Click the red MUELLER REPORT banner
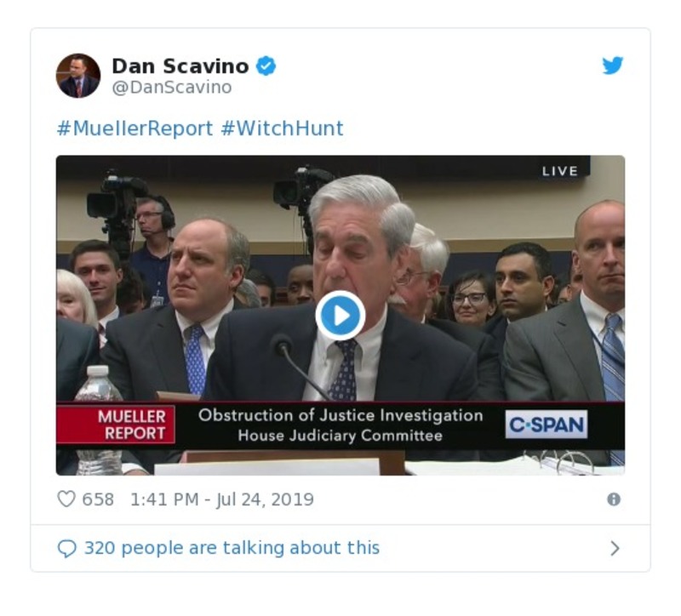 [117, 425]
